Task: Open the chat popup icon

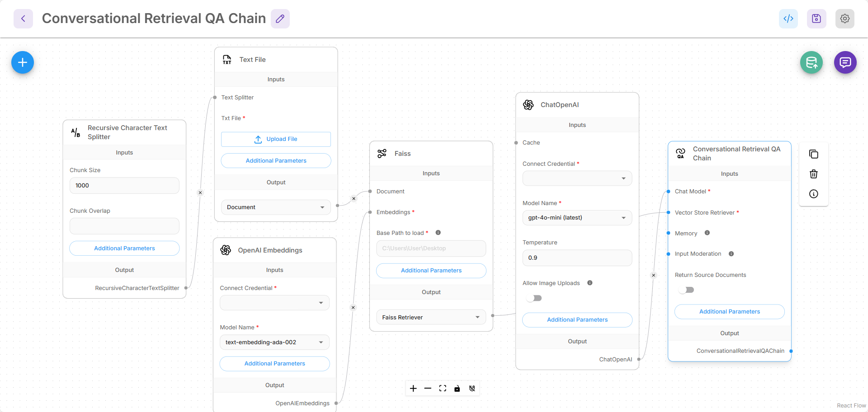Action: 844,62
